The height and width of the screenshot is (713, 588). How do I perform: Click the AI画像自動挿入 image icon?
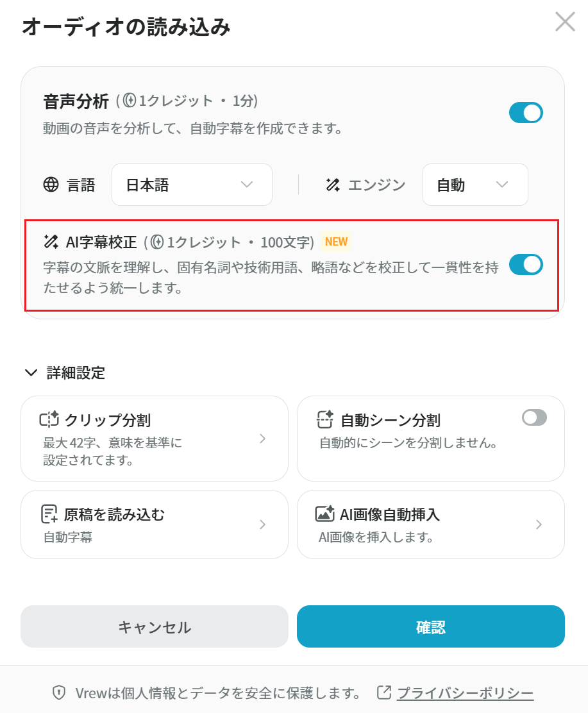tap(324, 514)
